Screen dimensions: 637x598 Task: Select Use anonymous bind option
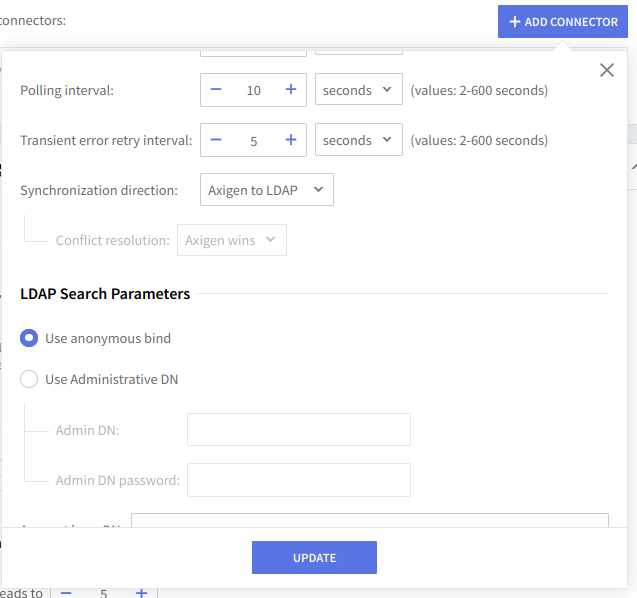[x=29, y=338]
